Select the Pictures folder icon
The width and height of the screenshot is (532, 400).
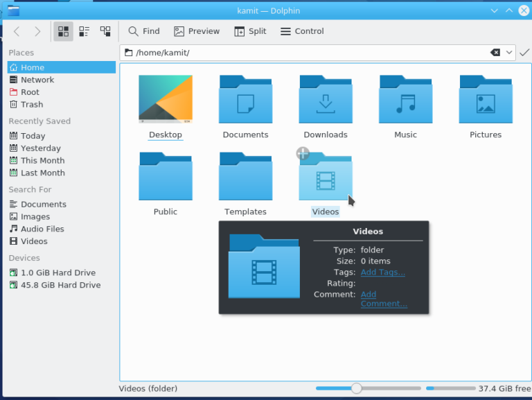point(486,99)
